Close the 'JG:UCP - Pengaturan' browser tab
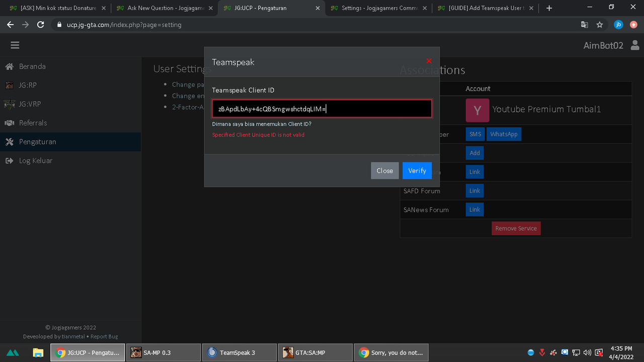644x362 pixels. click(x=317, y=8)
